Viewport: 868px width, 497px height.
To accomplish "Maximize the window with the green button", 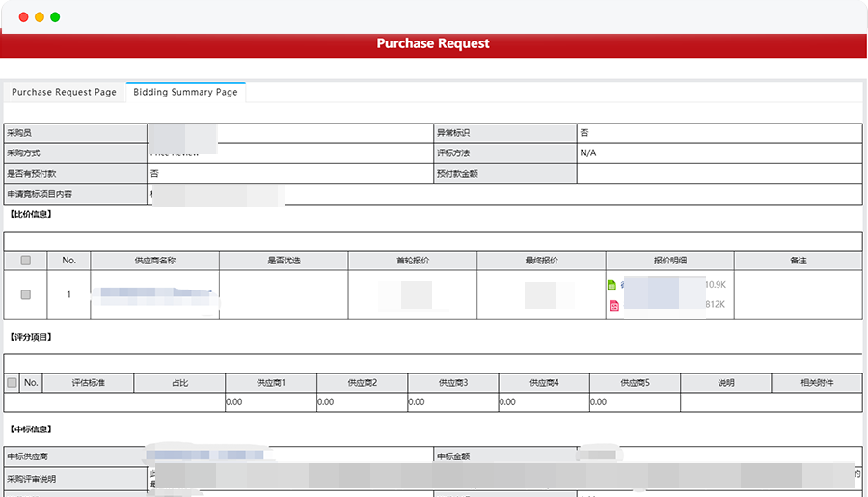I will (55, 17).
